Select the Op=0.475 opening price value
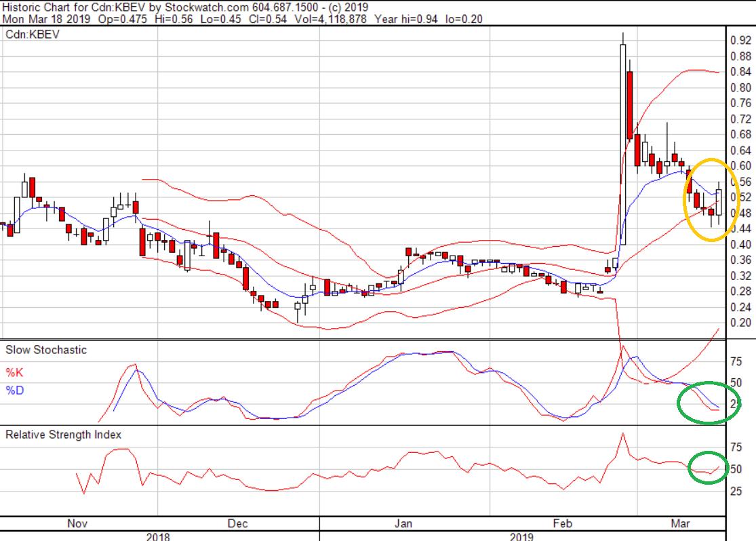This screenshot has width=756, height=541. coord(123,19)
